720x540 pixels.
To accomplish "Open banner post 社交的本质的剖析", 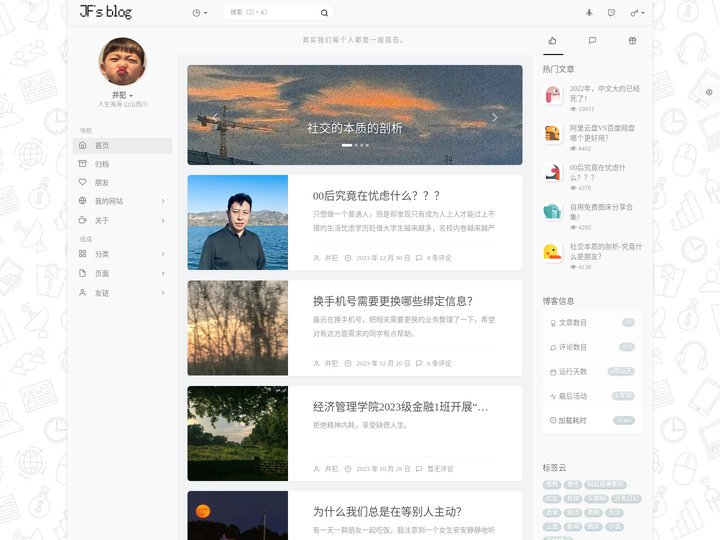I will pyautogui.click(x=354, y=128).
